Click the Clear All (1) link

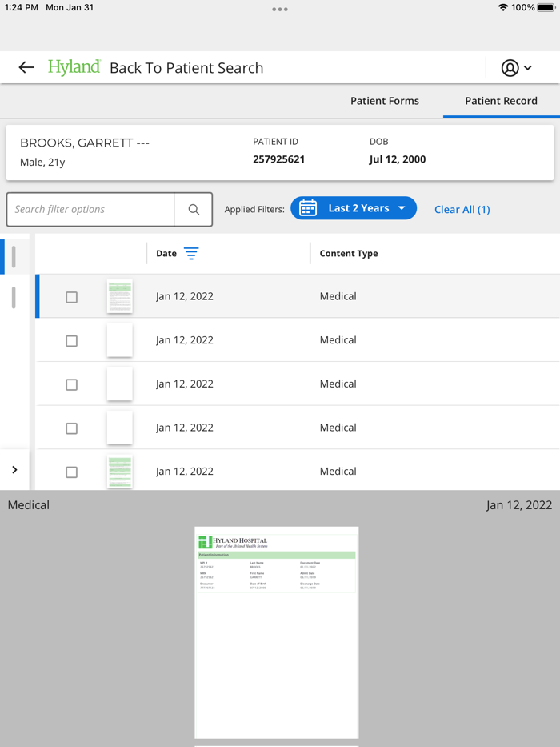pyautogui.click(x=462, y=210)
